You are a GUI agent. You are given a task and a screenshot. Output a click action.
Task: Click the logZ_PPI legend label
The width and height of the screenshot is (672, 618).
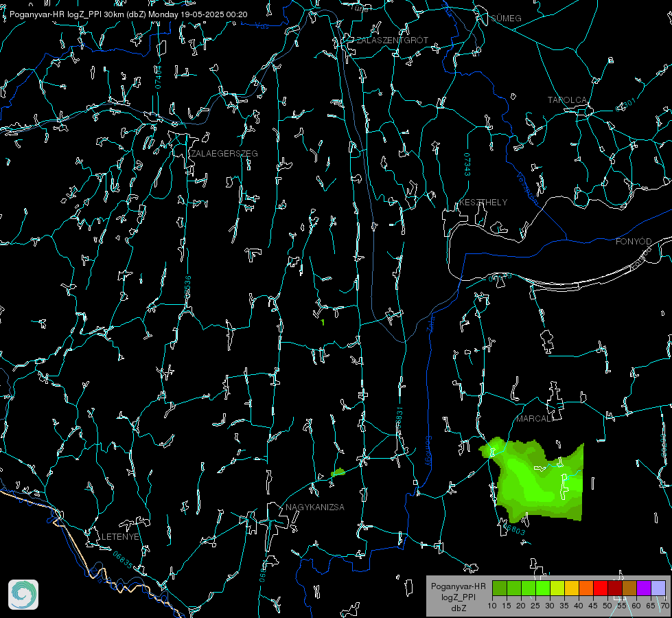pyautogui.click(x=458, y=597)
